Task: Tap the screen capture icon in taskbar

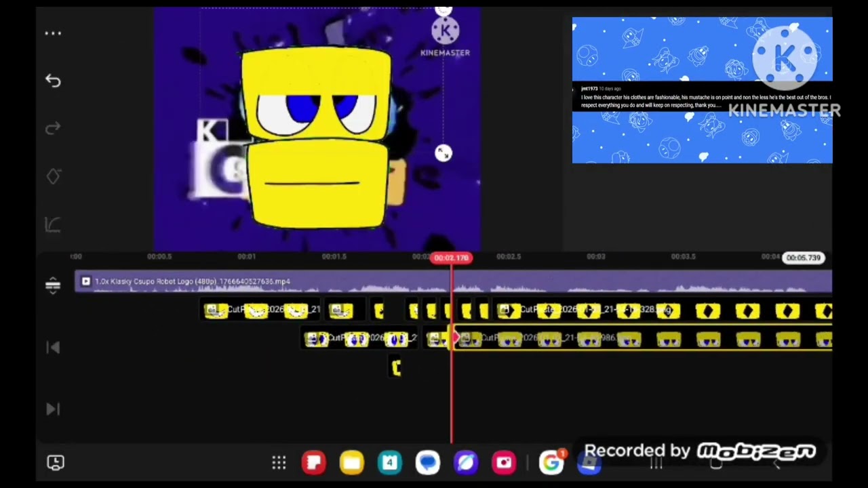Action: pyautogui.click(x=56, y=463)
